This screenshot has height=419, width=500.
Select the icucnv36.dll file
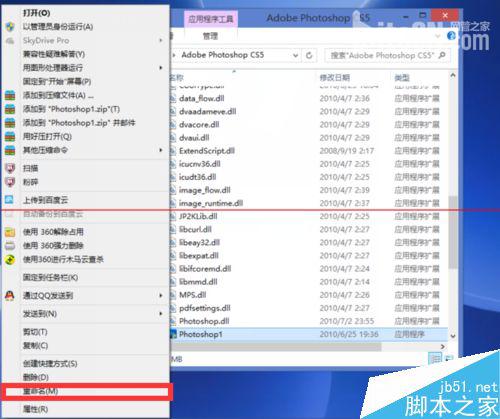[x=199, y=164]
